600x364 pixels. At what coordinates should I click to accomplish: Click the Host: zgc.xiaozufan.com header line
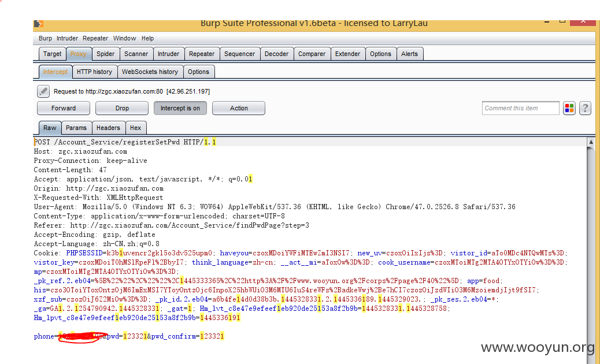tap(80, 151)
